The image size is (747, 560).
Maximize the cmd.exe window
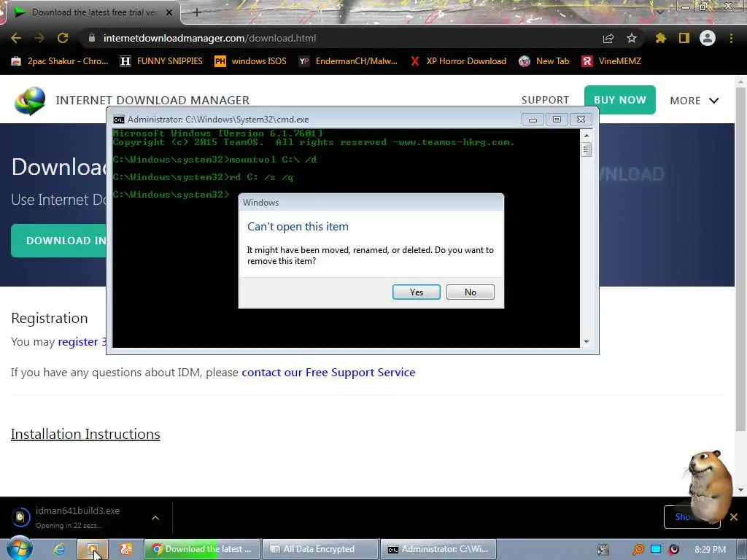coord(557,119)
